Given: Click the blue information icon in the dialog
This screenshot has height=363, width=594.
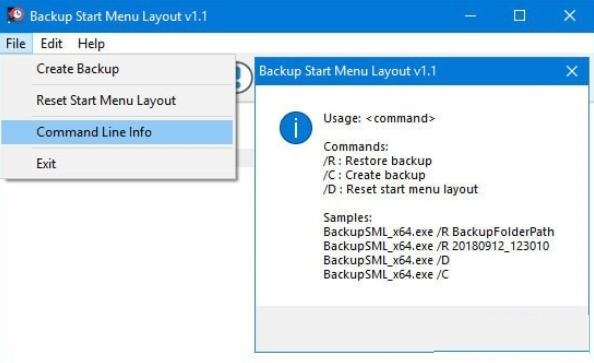Looking at the screenshot, I should click(295, 128).
